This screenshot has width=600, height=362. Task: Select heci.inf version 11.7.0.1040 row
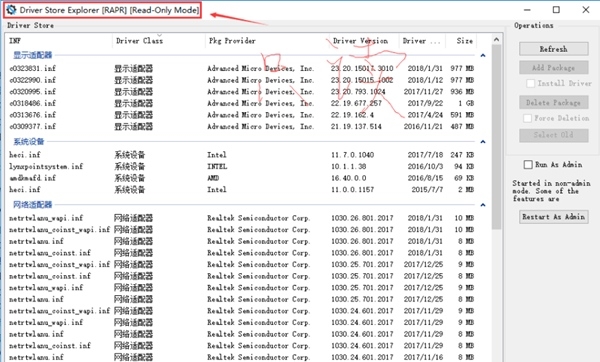[241, 155]
